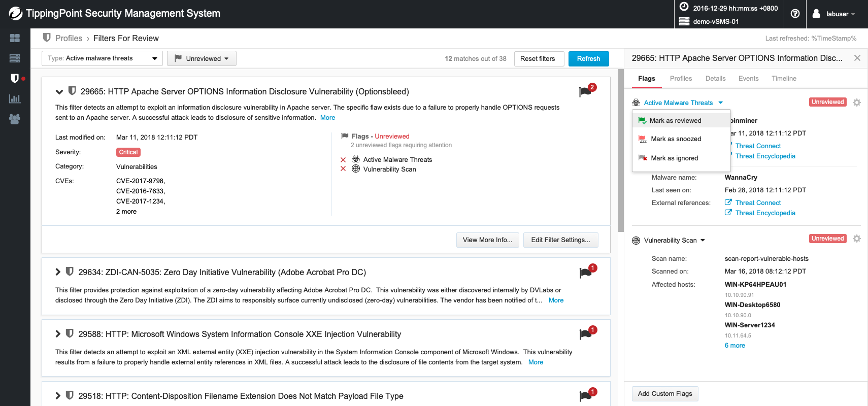Click the Profiles breadcrumb shield icon
868x406 pixels.
pyautogui.click(x=47, y=38)
